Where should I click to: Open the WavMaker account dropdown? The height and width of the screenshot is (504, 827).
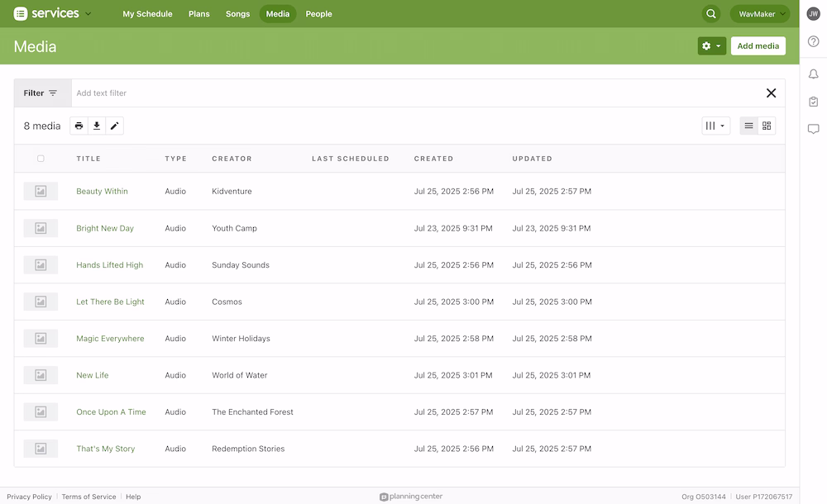759,14
